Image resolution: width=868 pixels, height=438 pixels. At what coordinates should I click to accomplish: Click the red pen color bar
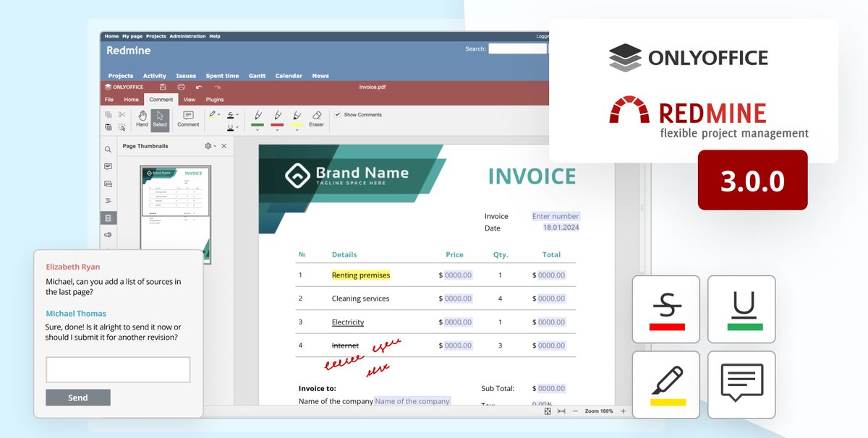(x=277, y=125)
